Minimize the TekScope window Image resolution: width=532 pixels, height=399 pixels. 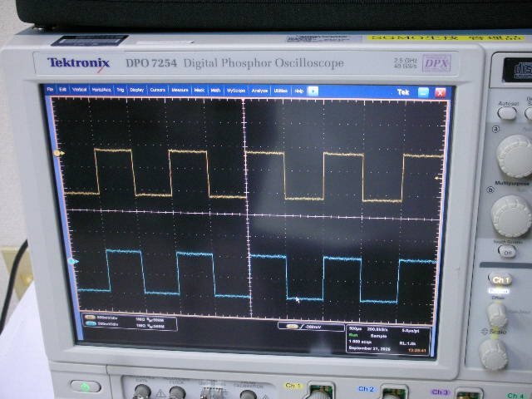click(423, 92)
